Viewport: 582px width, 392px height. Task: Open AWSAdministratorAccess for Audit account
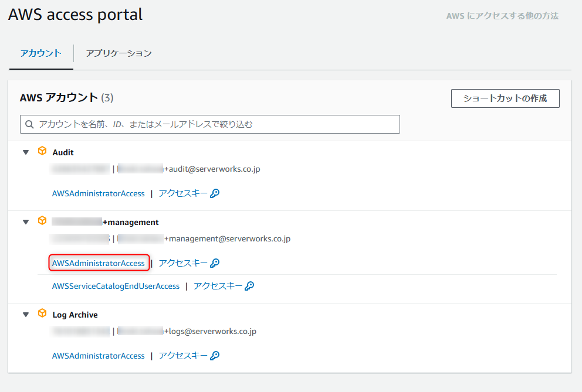pyautogui.click(x=99, y=193)
